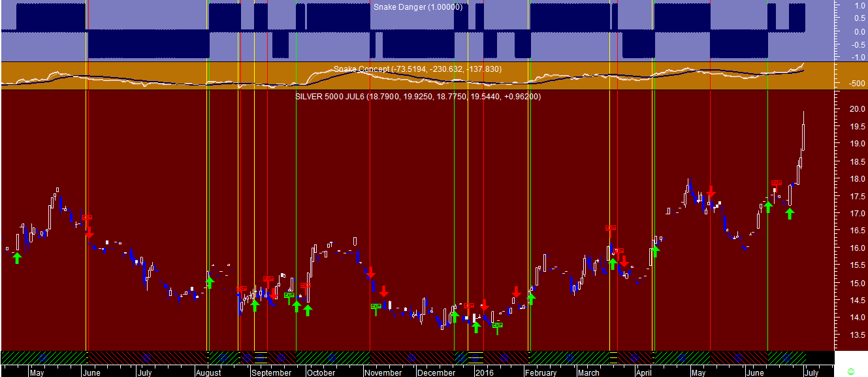The image size is (868, 377).
Task: Click the August label on time axis
Action: point(208,373)
